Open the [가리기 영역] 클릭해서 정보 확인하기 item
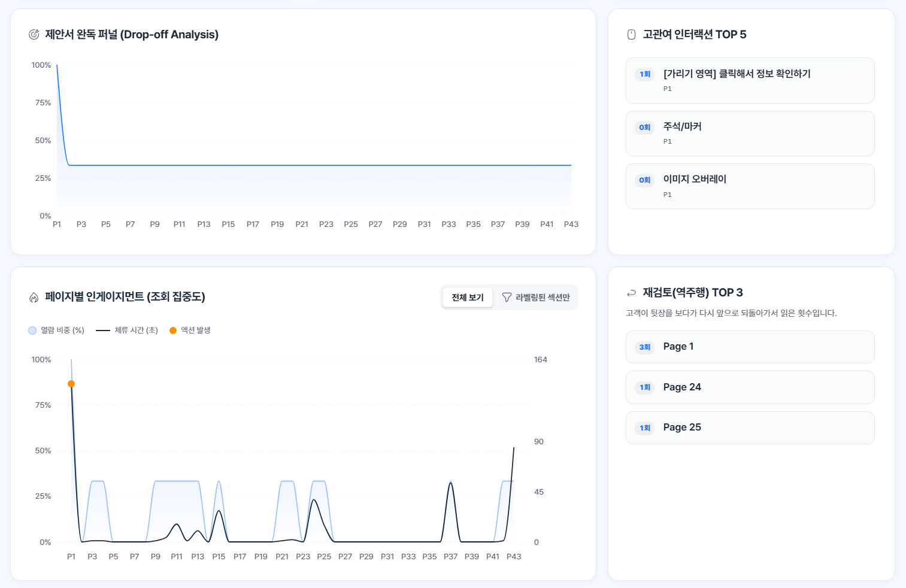Viewport: 906px width, 588px height. [x=750, y=81]
